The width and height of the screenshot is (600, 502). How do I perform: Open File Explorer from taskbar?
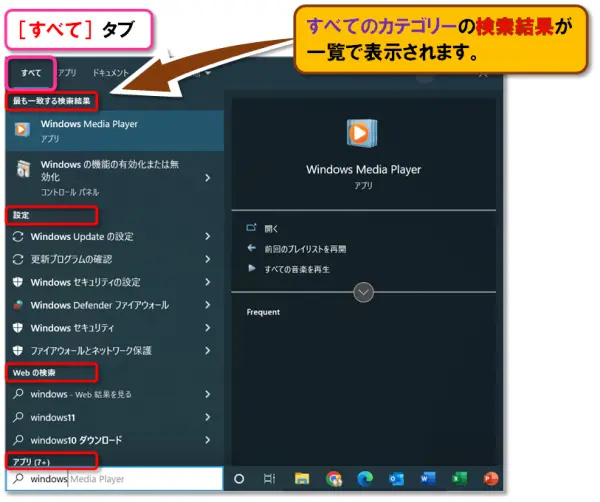[302, 478]
